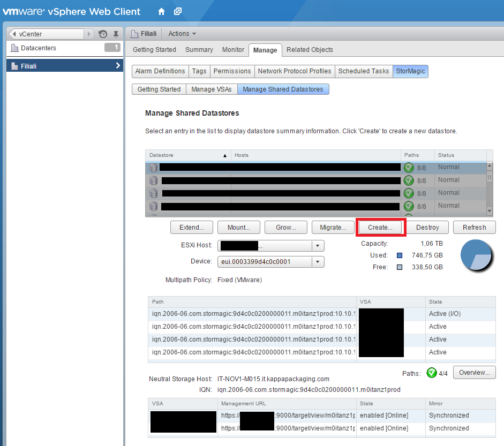
Task: Open the Monitor tab
Action: pos(233,50)
